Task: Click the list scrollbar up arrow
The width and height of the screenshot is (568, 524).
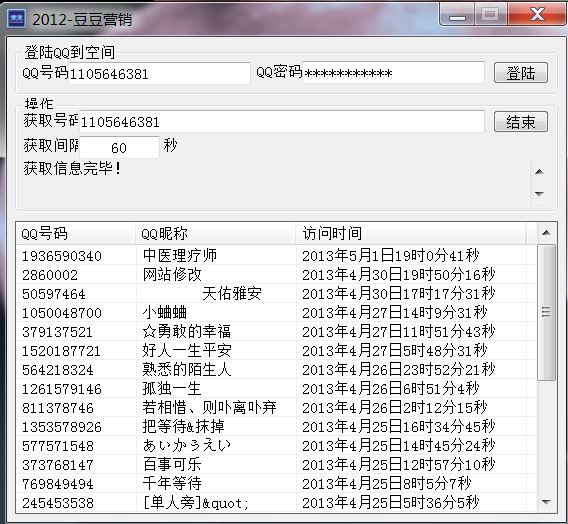Action: tap(546, 233)
